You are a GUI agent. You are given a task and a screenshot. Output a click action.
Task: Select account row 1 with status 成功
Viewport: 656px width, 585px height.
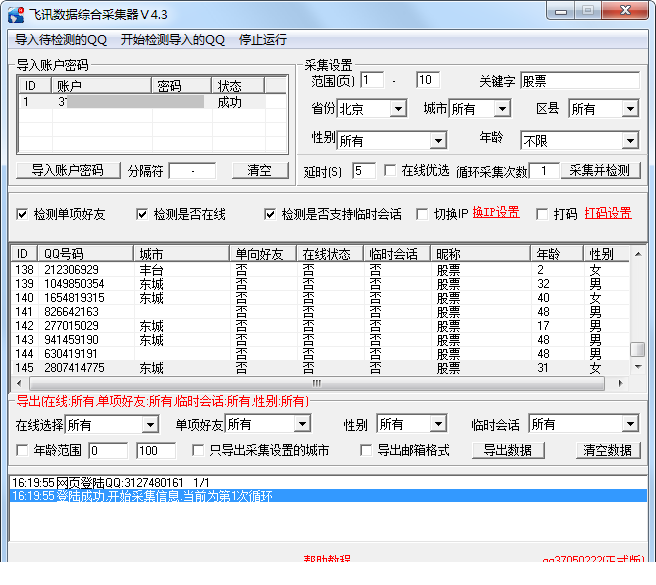click(153, 102)
